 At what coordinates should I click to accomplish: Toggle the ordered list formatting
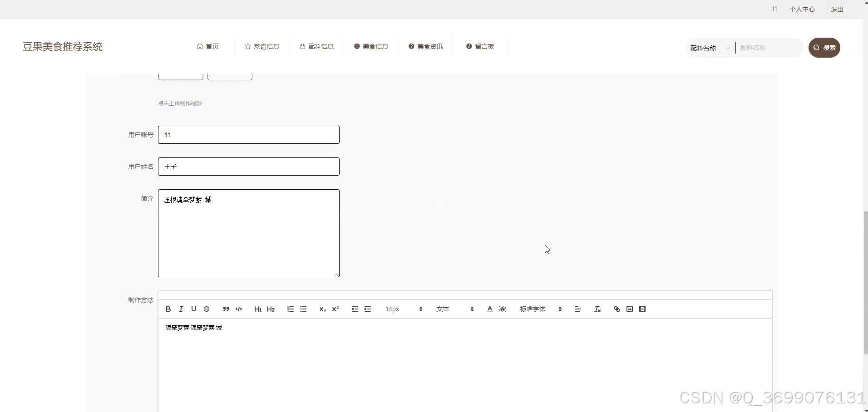coord(290,309)
